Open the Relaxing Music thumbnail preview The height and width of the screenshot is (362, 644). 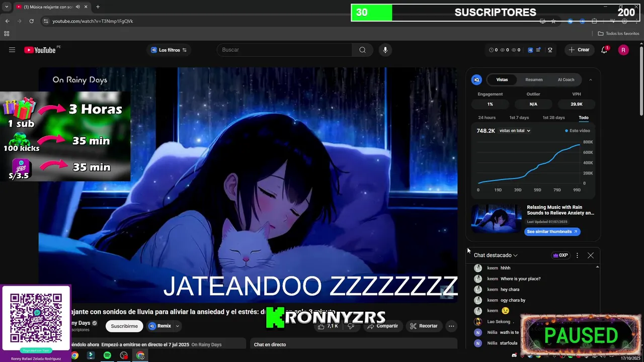(496, 218)
